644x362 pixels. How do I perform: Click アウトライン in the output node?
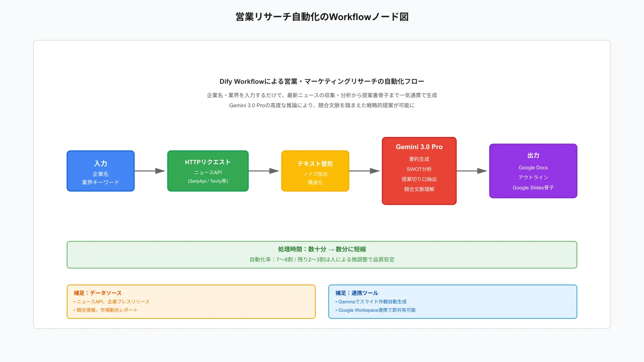[533, 177]
